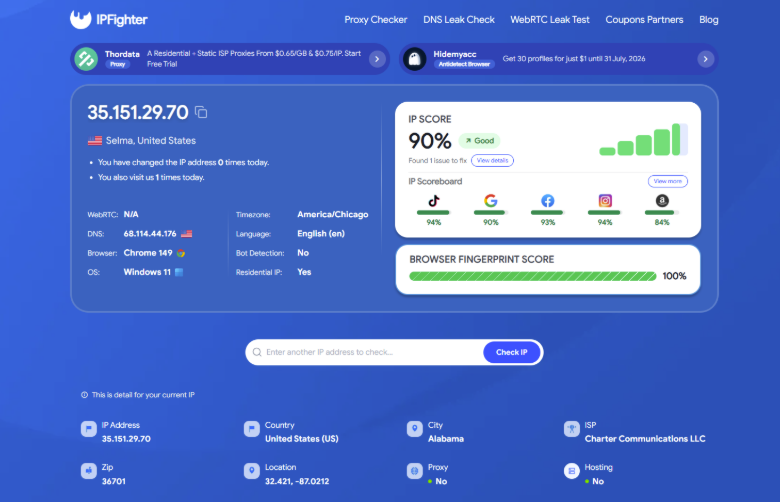Open DNS Leak Check page
The width and height of the screenshot is (780, 502).
(459, 20)
